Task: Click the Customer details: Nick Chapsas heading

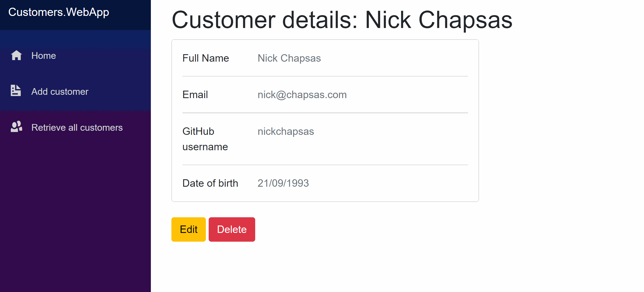Action: click(x=342, y=20)
